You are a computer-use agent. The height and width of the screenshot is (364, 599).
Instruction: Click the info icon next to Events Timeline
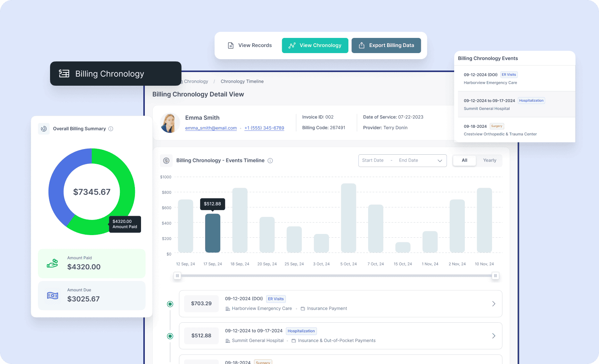pos(270,161)
